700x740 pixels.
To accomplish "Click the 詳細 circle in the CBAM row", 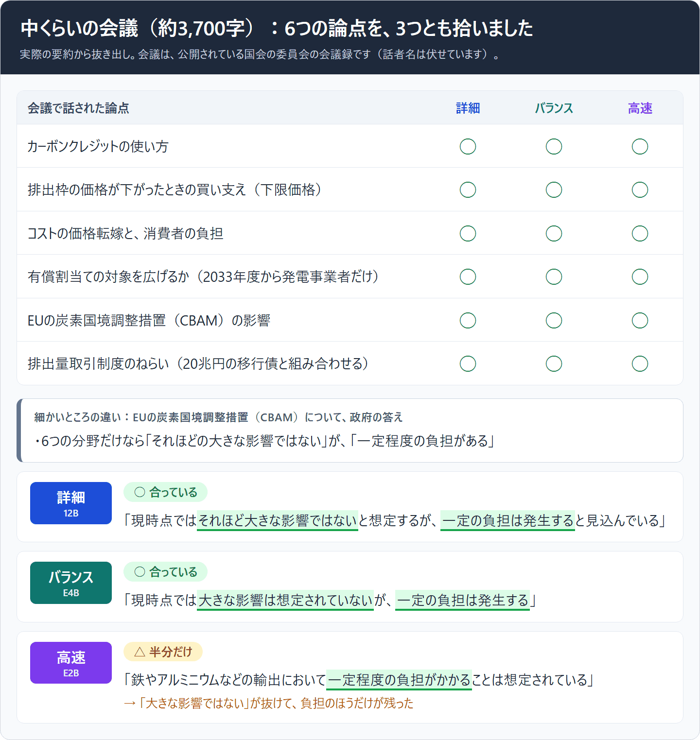I will click(x=468, y=320).
